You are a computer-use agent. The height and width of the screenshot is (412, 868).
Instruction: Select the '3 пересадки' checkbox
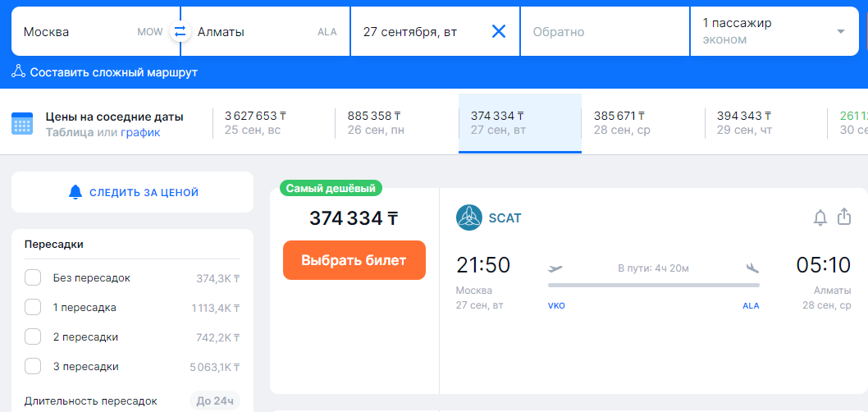pyautogui.click(x=33, y=367)
